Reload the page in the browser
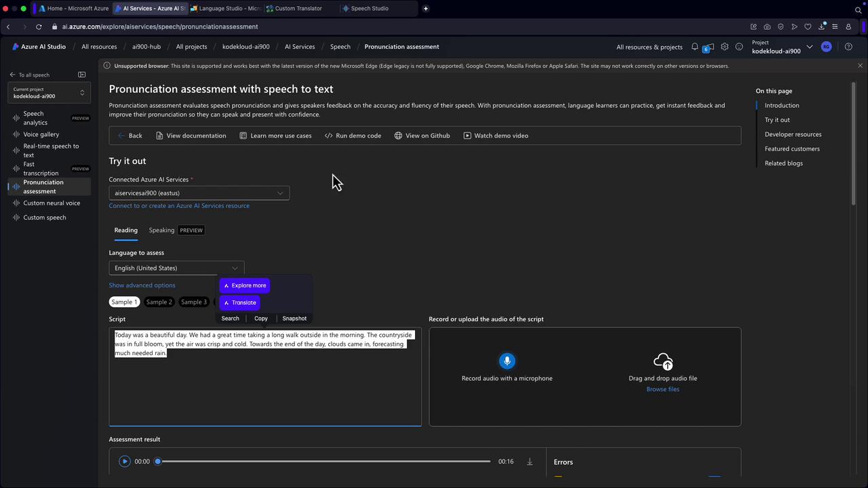 [39, 26]
